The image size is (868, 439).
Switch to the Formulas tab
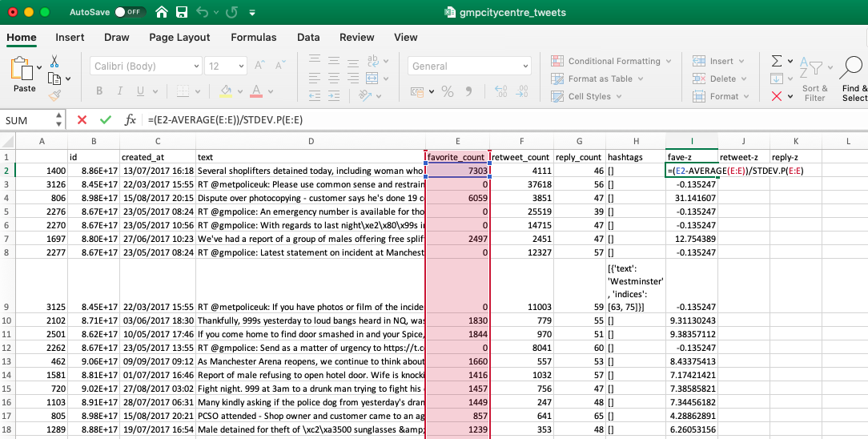tap(253, 37)
